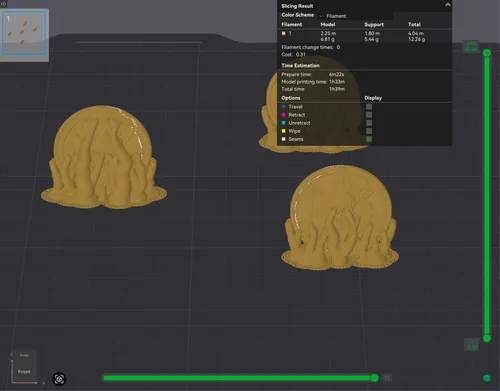Open the Color Scheme Filament dropdown
Viewport: 500px width, 391px height.
coord(355,16)
